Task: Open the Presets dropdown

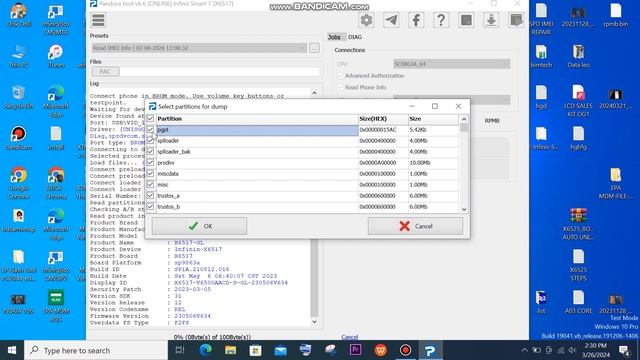Action: 199,48
